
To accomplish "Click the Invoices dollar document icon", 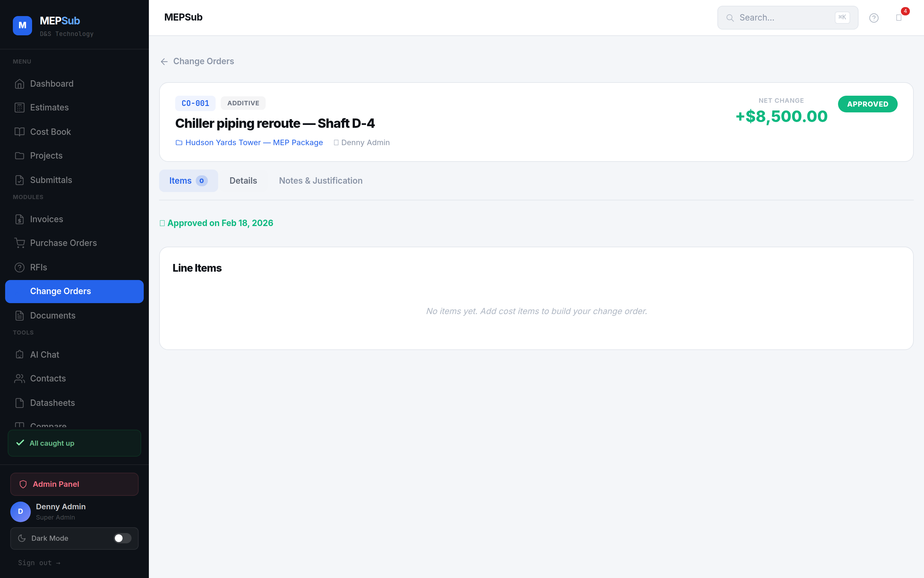I will point(20,219).
